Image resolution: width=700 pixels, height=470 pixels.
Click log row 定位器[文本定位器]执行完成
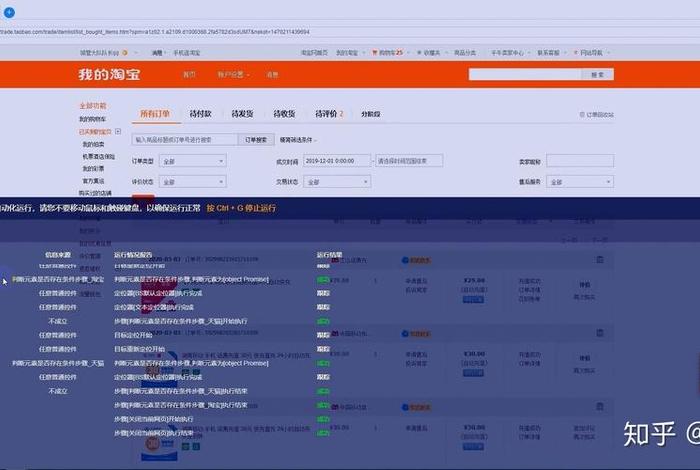click(154, 307)
